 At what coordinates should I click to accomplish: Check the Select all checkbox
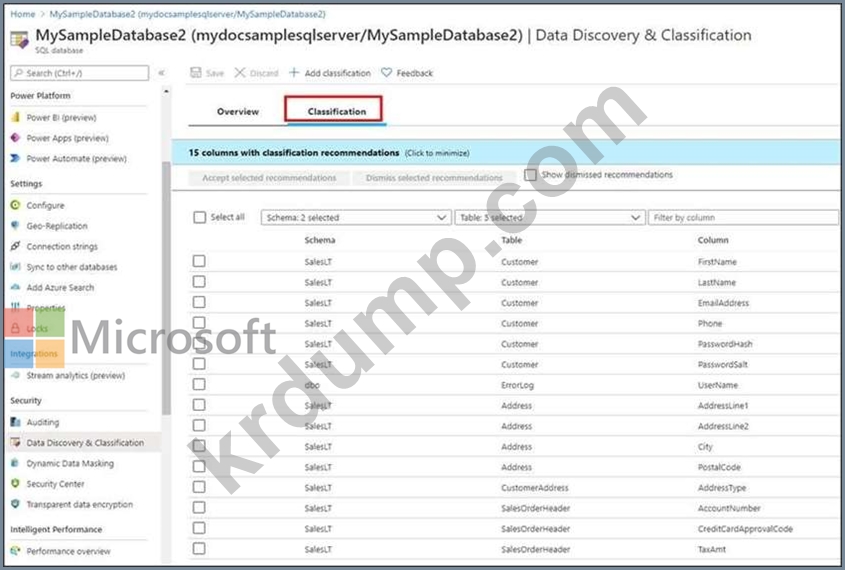[200, 217]
